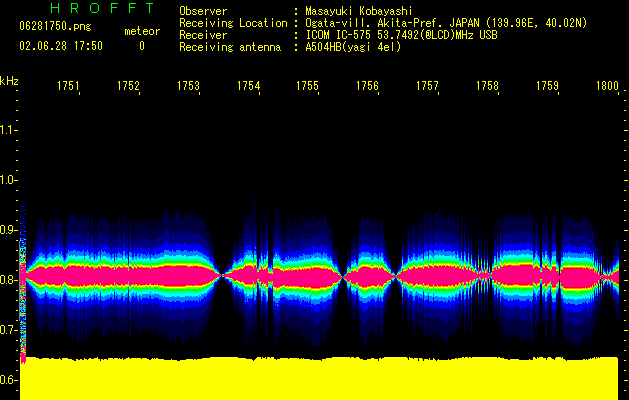The height and width of the screenshot is (400, 629).
Task: Click the 1753 time axis marker
Action: click(x=188, y=86)
